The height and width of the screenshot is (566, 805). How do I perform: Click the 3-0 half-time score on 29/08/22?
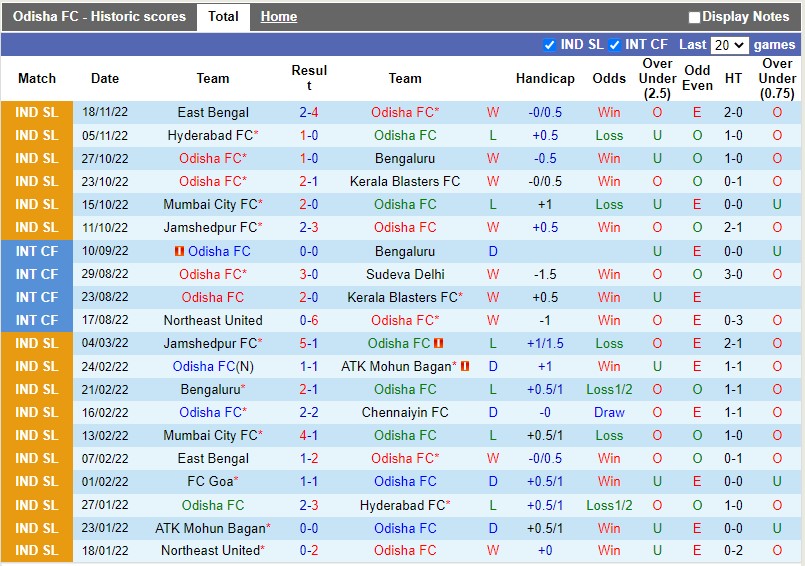point(733,274)
